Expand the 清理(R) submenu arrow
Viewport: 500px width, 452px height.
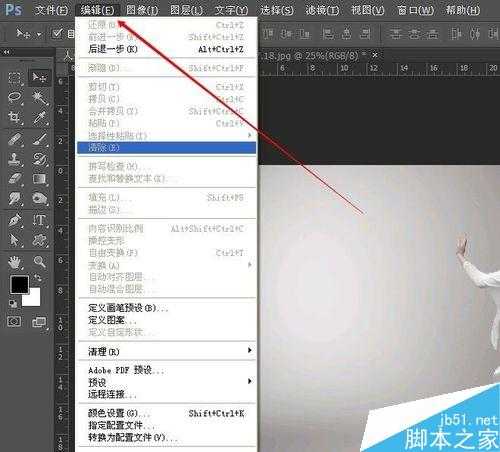click(250, 350)
